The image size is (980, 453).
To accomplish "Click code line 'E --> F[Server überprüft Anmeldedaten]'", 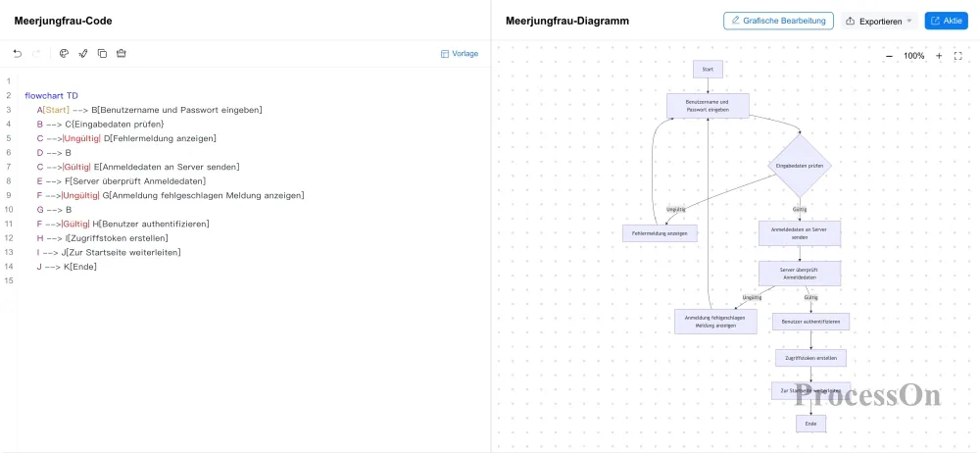I will [x=122, y=181].
